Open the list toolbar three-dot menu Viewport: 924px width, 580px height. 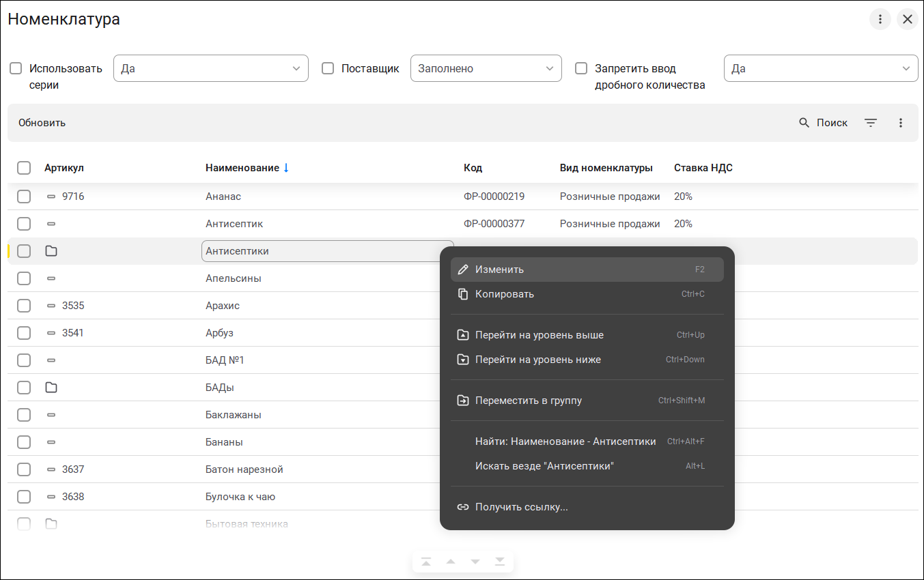tap(901, 123)
